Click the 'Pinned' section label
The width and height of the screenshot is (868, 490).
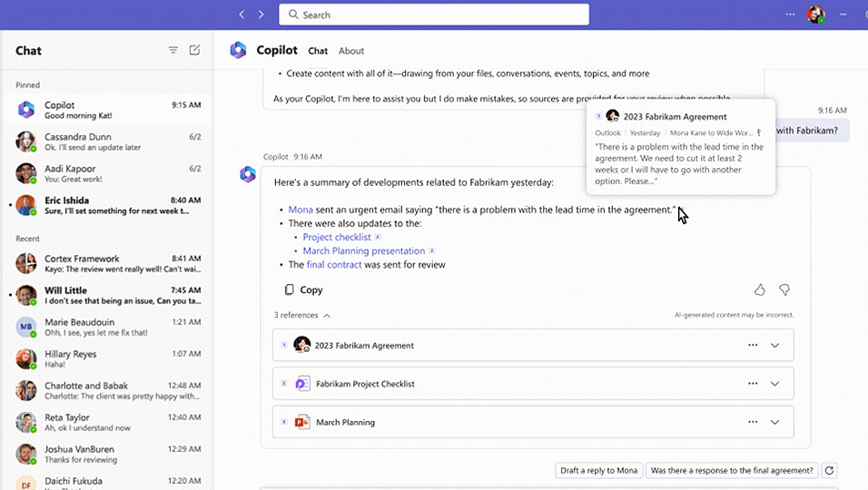tap(27, 85)
